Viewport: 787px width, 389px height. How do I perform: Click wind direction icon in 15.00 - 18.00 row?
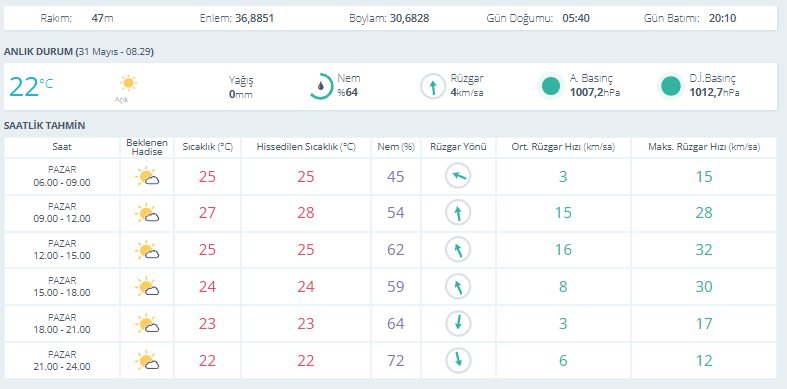point(458,287)
